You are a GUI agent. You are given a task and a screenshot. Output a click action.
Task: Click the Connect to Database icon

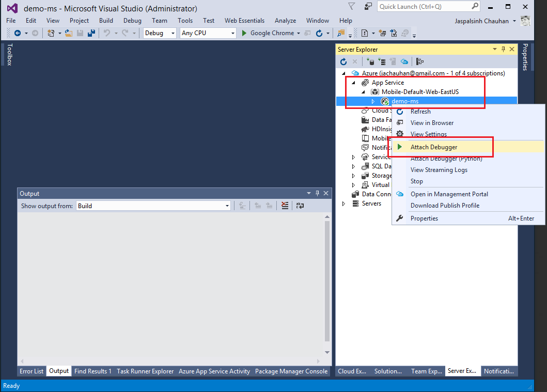370,62
